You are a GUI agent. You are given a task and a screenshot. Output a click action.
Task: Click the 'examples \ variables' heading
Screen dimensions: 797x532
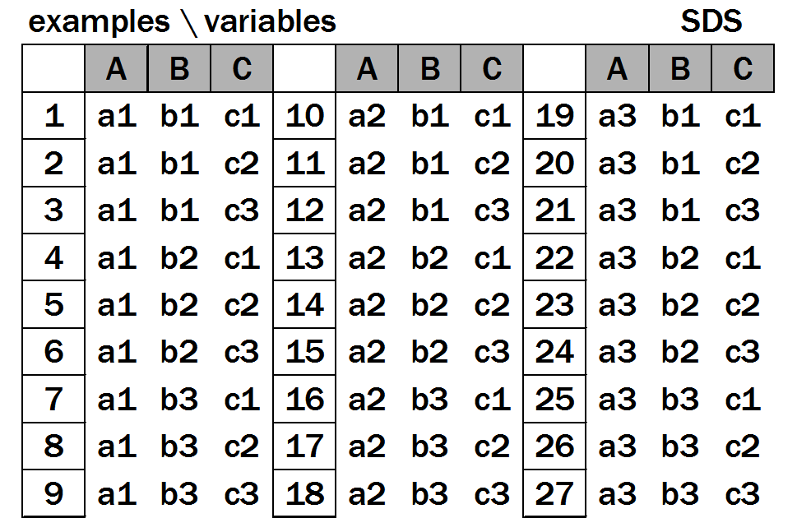[182, 22]
